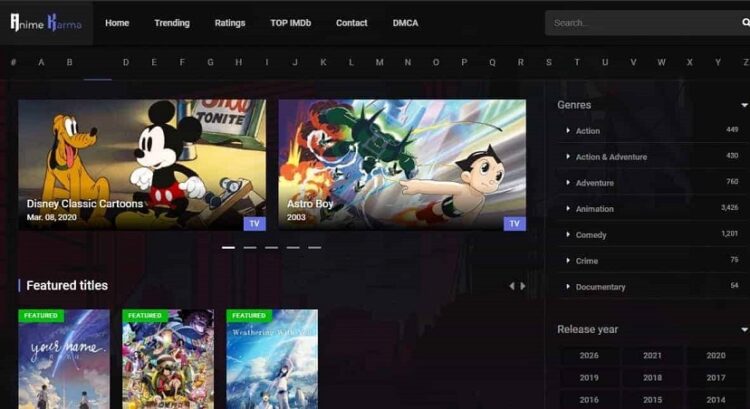Filter titles by letter T
This screenshot has height=409, width=750.
pos(577,62)
